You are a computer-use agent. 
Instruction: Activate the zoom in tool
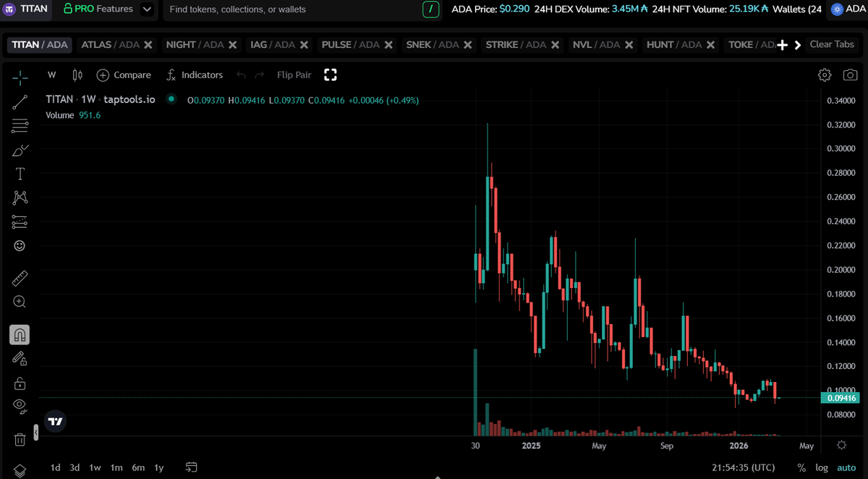[x=20, y=302]
